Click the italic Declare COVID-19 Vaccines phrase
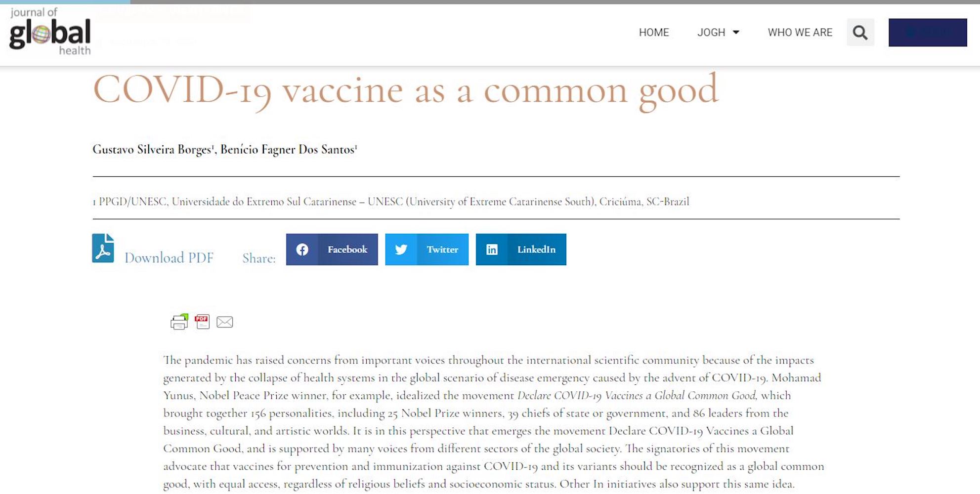 point(637,396)
